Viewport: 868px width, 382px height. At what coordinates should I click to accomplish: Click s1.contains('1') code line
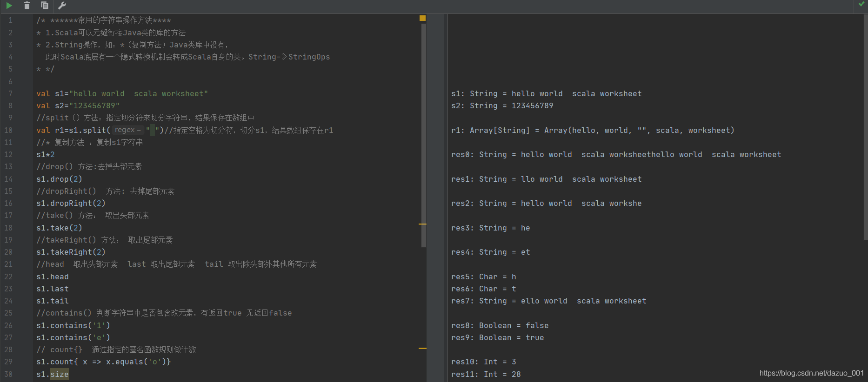(x=73, y=325)
